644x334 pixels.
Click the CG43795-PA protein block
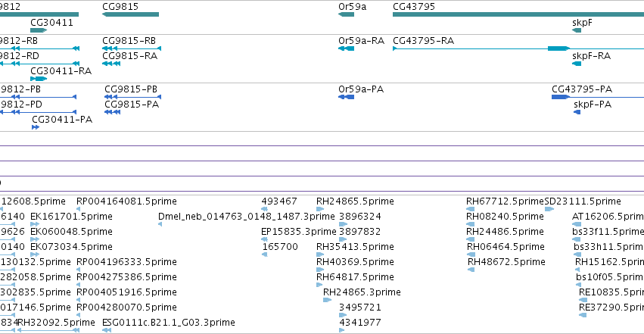pyautogui.click(x=560, y=97)
